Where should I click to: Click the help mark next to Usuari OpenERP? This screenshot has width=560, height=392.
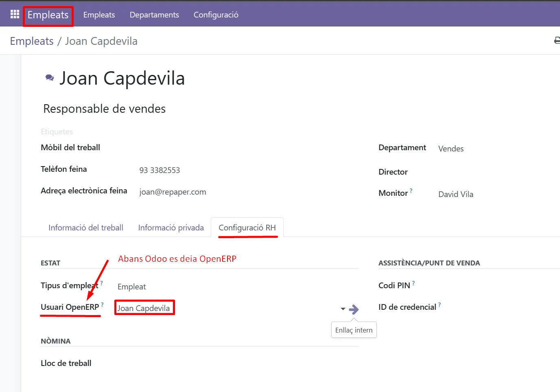pos(102,304)
